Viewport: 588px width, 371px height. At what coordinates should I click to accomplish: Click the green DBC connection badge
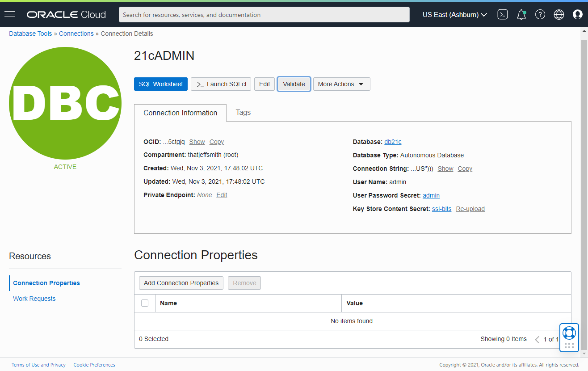coord(65,103)
